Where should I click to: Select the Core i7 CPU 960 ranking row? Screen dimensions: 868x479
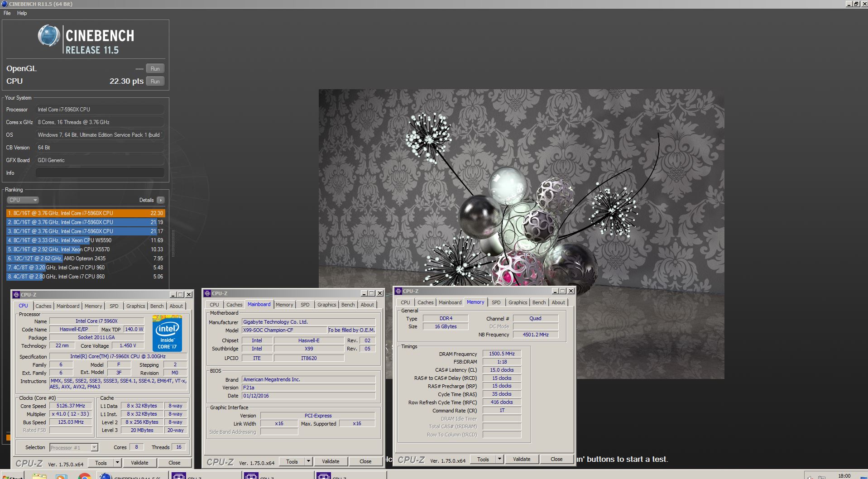click(x=86, y=268)
